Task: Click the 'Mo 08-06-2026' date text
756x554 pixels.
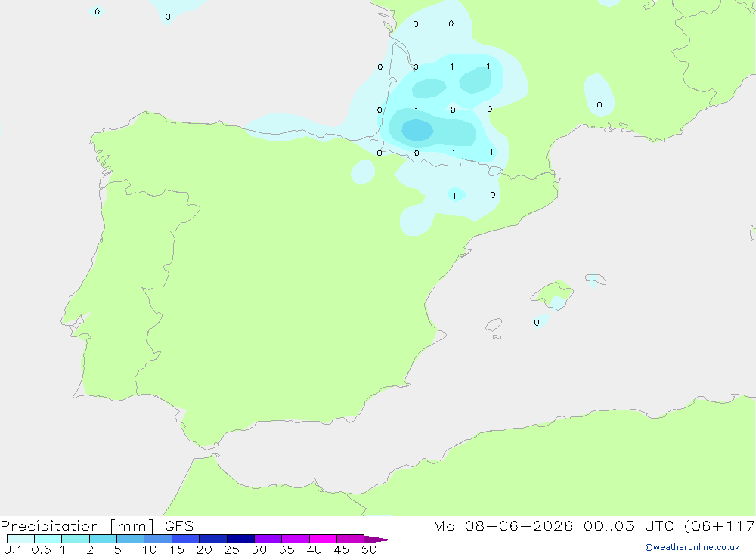Action: pos(503,526)
